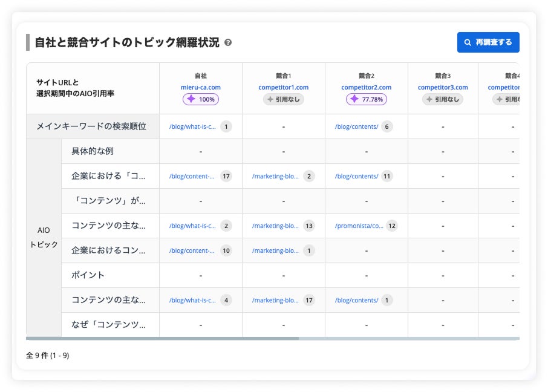Open the mieru-ca.com site link
Viewport: 548px width, 392px height.
pos(201,87)
